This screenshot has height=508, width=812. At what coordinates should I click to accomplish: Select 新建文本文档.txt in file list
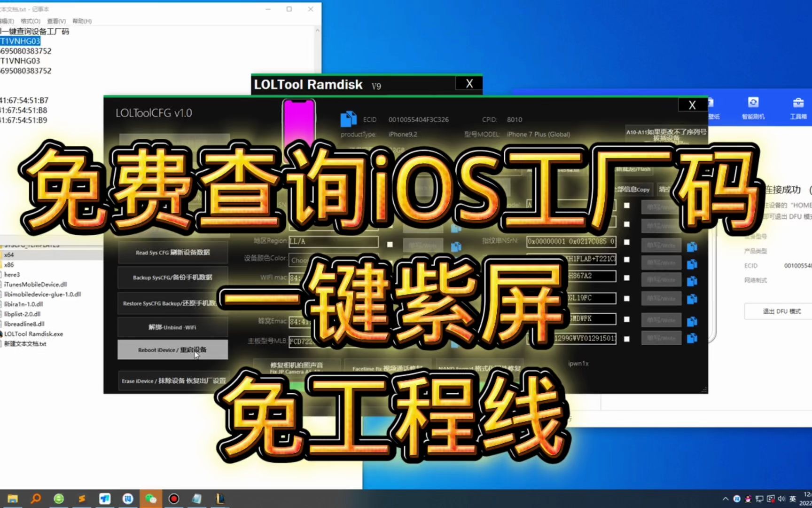(x=25, y=344)
